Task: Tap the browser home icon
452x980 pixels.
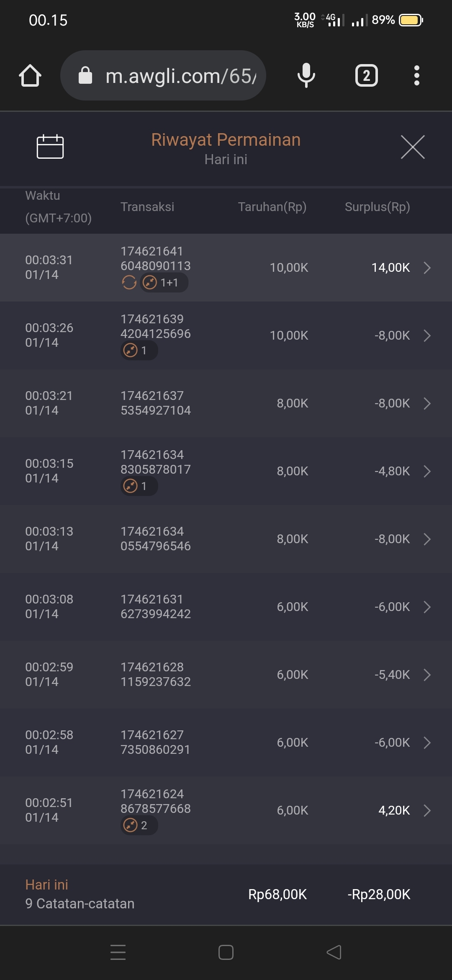Action: click(x=30, y=76)
